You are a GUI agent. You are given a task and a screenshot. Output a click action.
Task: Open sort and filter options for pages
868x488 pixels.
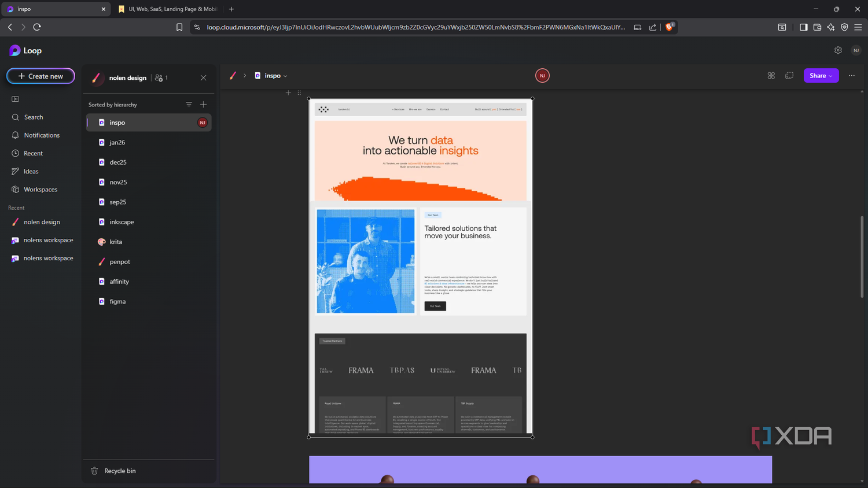[189, 105]
